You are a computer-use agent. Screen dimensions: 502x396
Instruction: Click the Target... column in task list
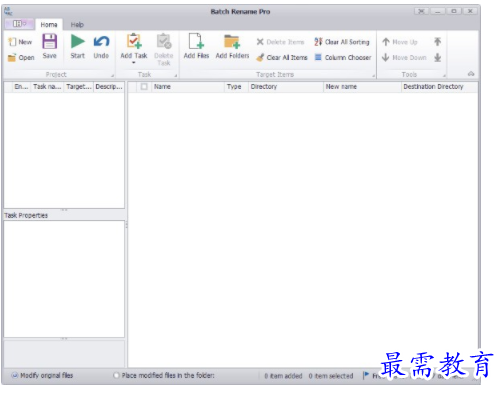tap(79, 87)
